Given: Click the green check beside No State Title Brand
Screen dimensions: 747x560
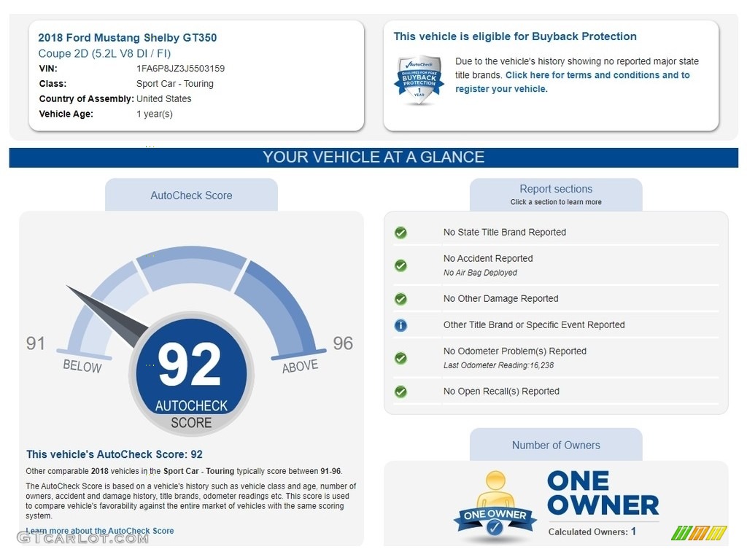Looking at the screenshot, I should (400, 233).
